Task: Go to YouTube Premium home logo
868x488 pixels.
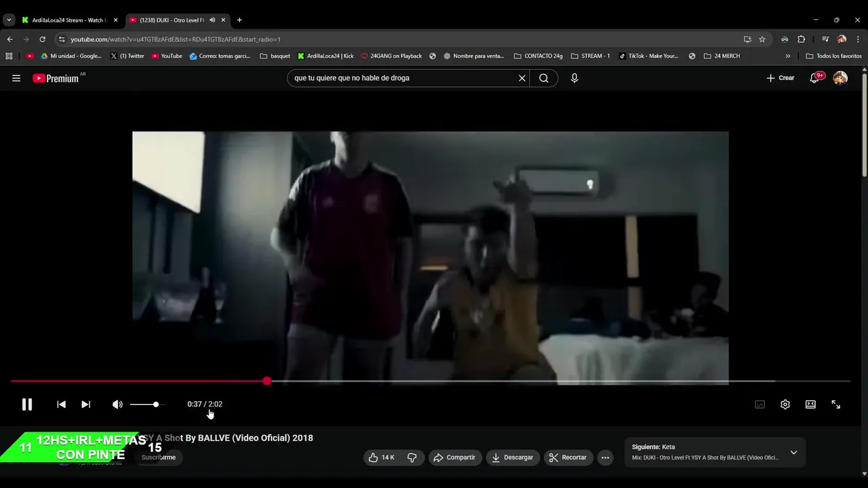Action: [56, 78]
